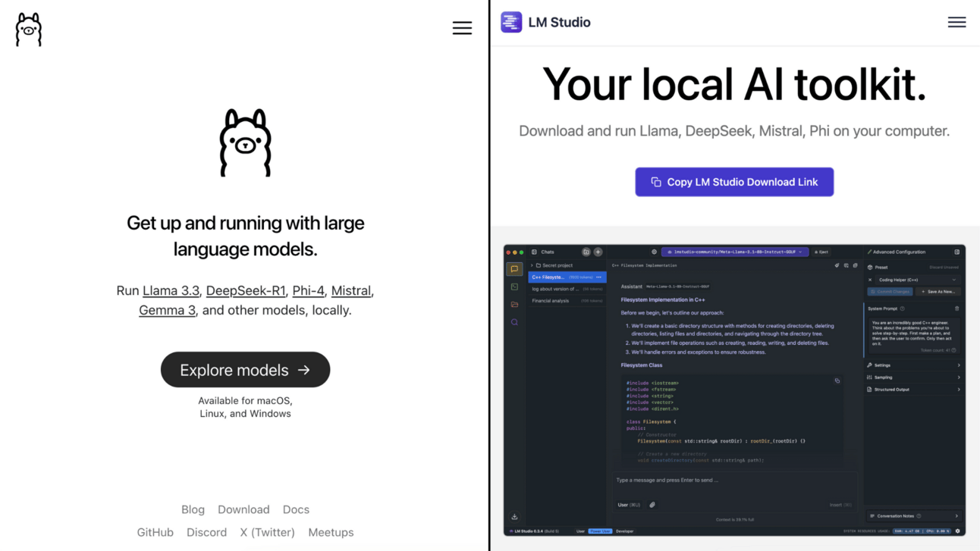Click the Downloads icon at sidebar bottom

[514, 517]
